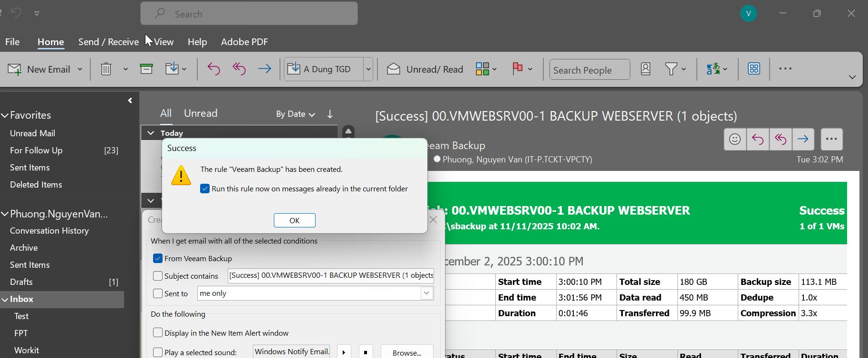Click the Search People input field
868x358 pixels.
[x=589, y=70]
